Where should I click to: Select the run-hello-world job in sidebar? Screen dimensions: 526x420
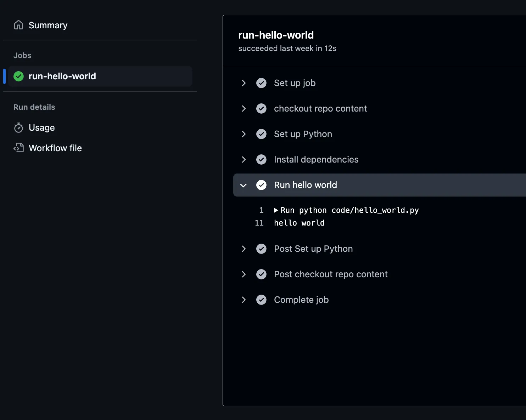point(62,76)
